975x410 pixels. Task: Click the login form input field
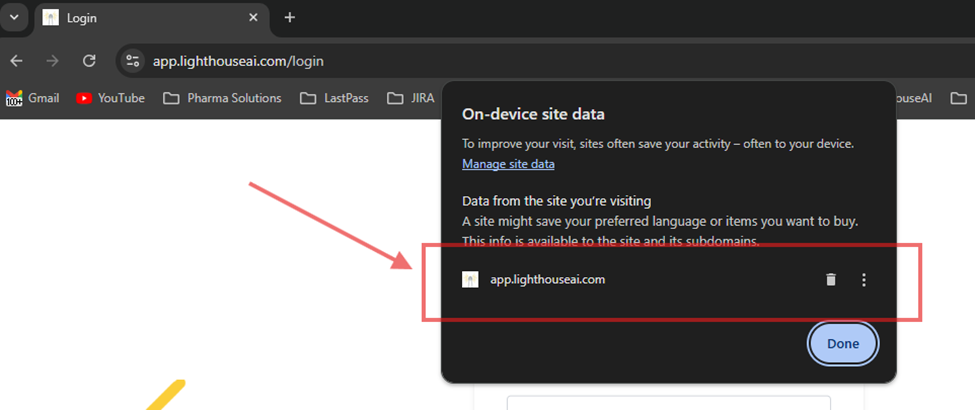(x=668, y=403)
